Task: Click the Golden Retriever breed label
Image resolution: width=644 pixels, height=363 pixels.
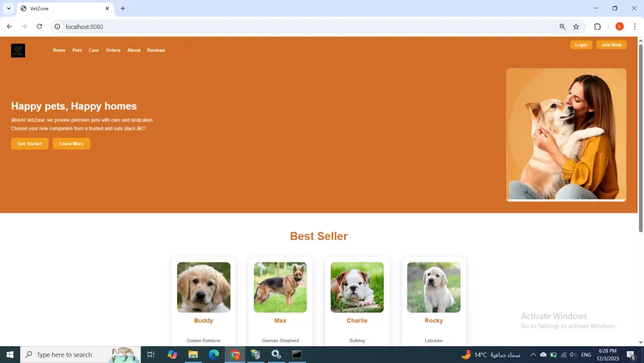Action: (204, 340)
